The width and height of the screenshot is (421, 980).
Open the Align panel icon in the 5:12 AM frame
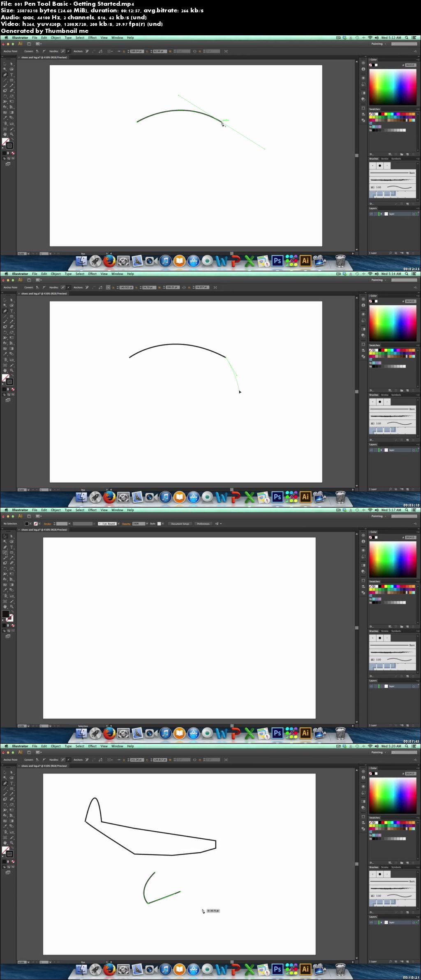(363, 114)
